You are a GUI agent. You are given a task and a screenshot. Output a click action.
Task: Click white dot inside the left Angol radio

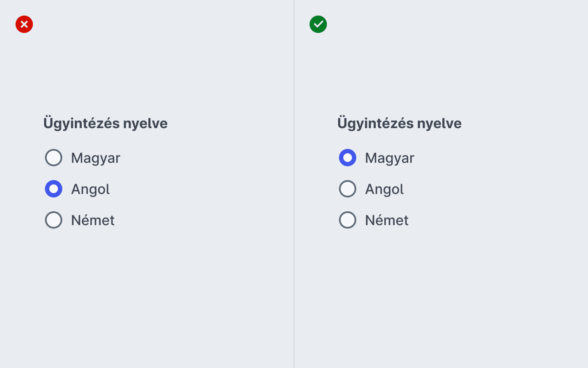54,189
